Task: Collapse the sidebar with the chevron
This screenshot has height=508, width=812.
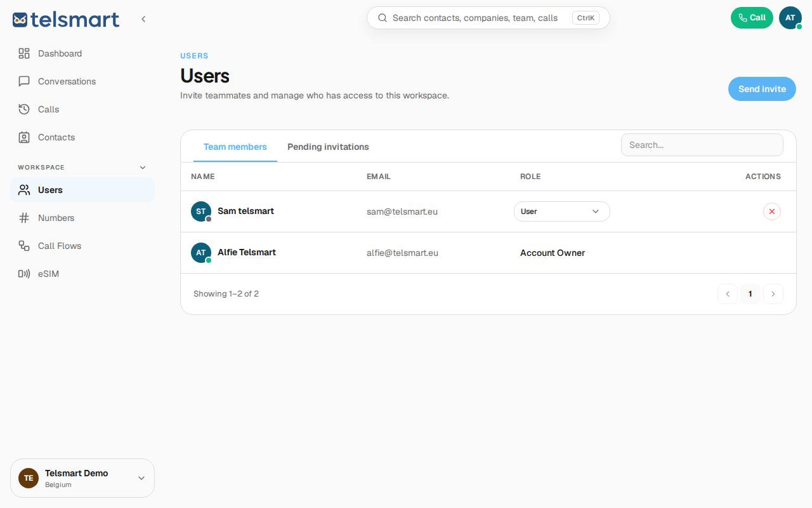Action: [143, 19]
